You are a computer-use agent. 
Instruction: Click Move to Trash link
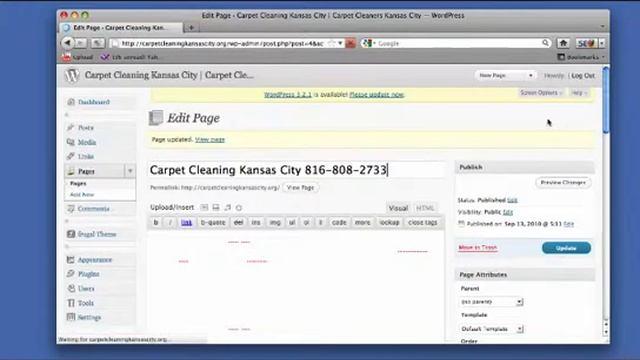(478, 248)
